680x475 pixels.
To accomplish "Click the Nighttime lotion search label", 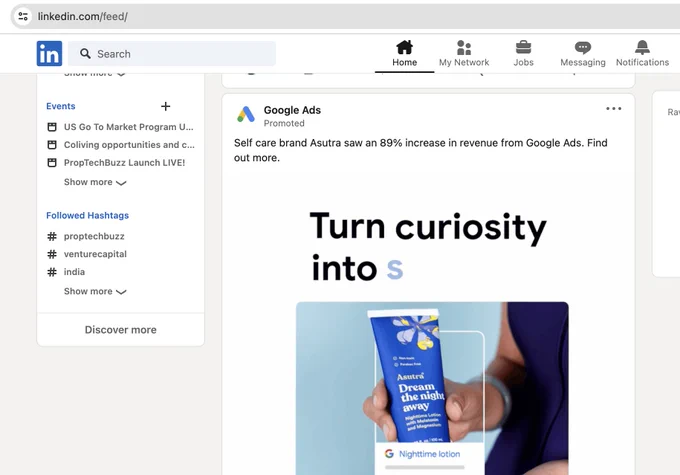I will (429, 454).
